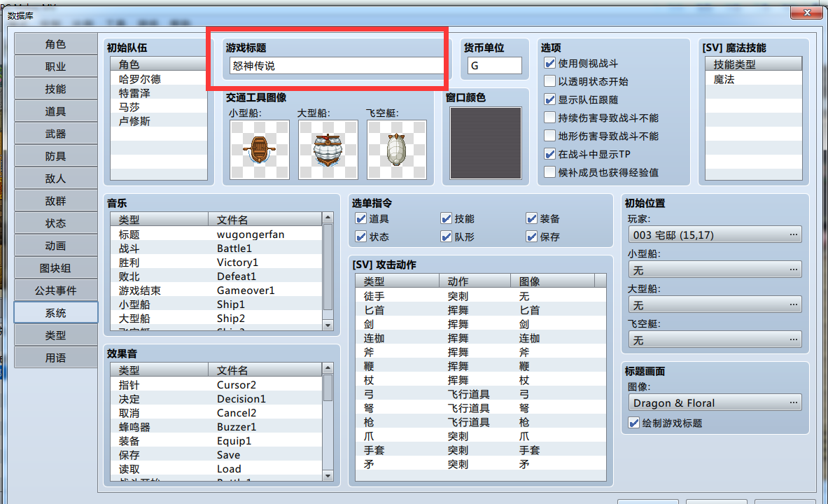Image resolution: width=828 pixels, height=504 pixels.
Task: Select the Cursor2 sound effect row
Action: coord(216,384)
